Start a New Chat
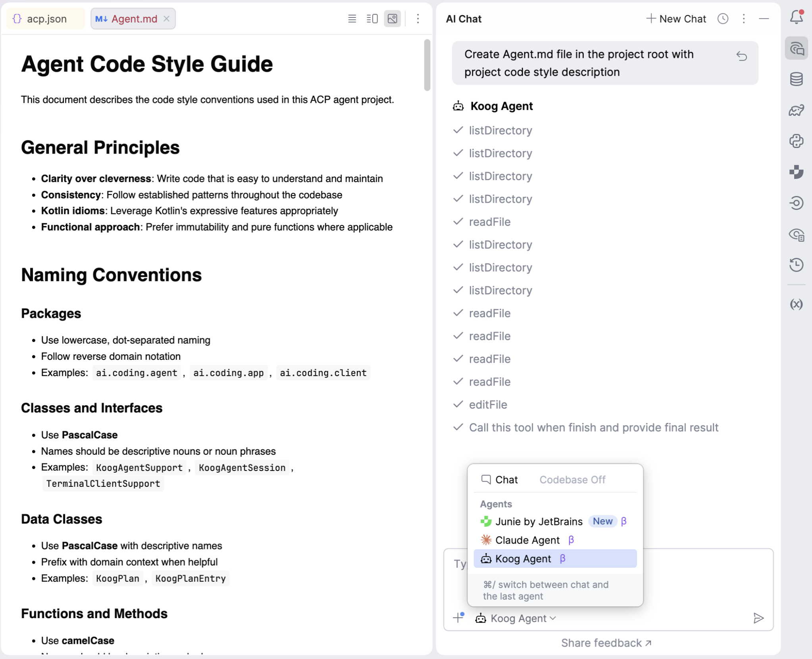The height and width of the screenshot is (659, 812). coord(676,19)
